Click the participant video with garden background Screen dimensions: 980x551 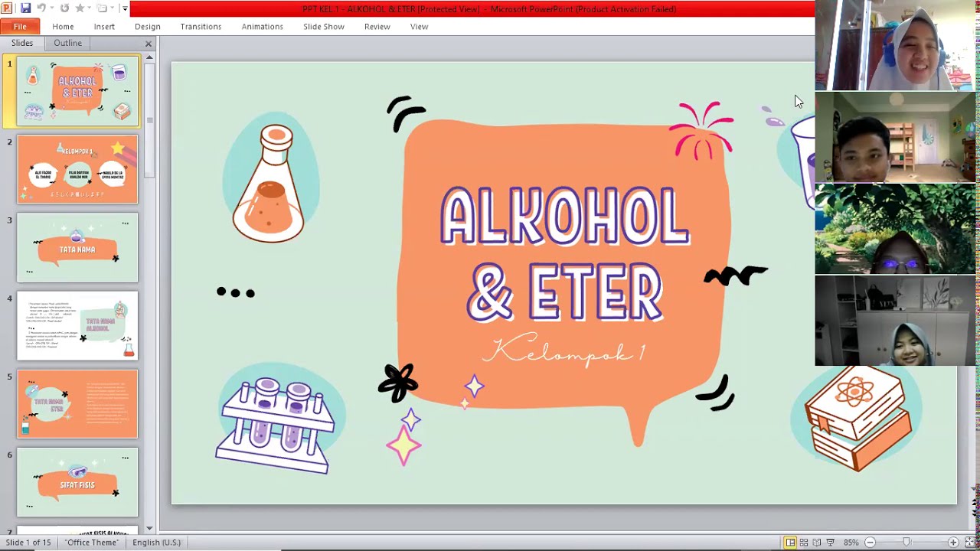pos(895,229)
